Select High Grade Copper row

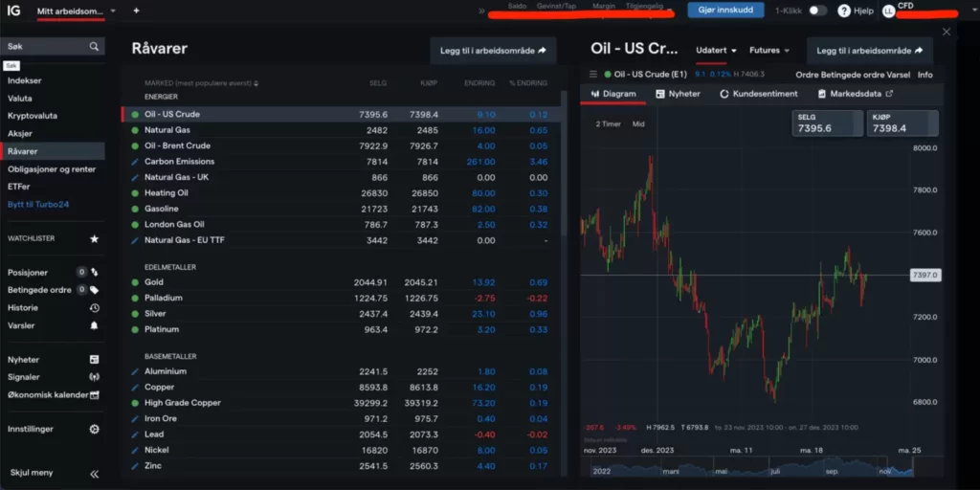tap(340, 403)
